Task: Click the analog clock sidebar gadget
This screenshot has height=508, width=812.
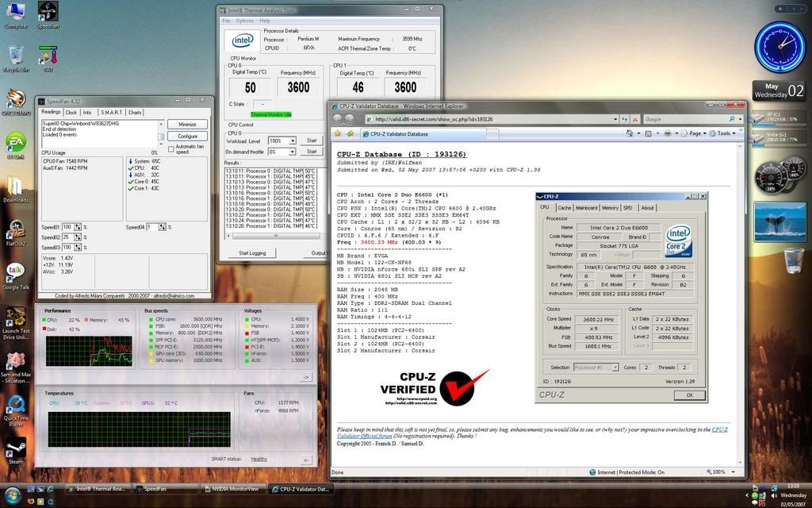Action: pyautogui.click(x=780, y=48)
